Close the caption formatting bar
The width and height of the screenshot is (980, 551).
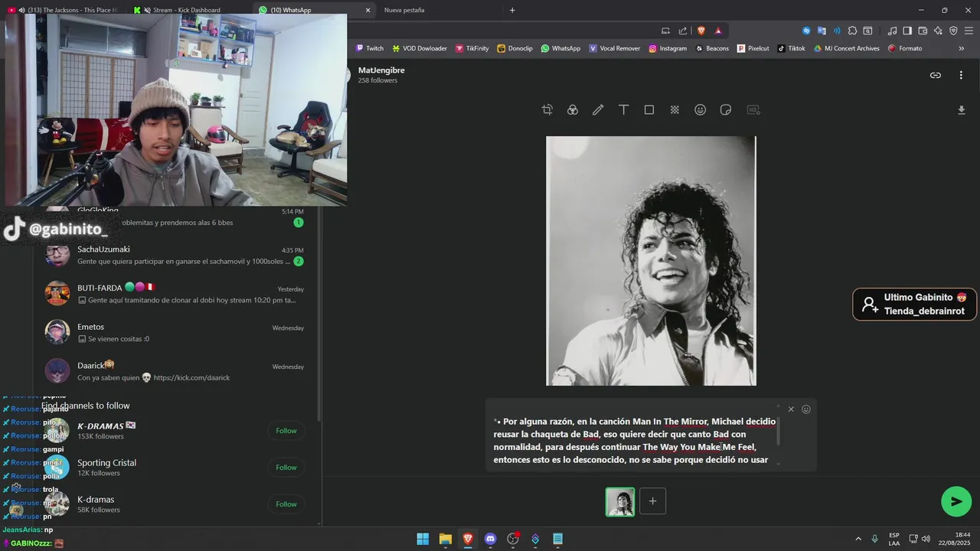tap(791, 409)
